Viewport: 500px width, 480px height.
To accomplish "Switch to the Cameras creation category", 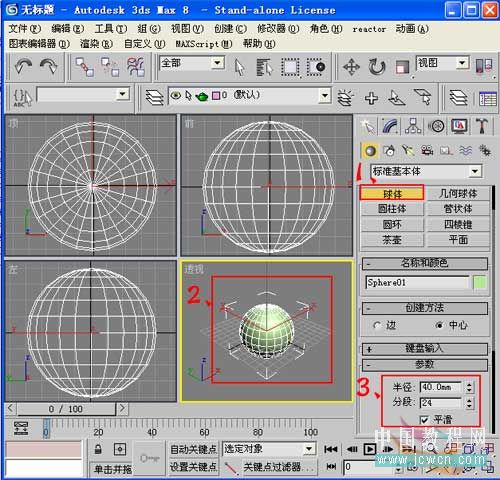I will pyautogui.click(x=427, y=151).
